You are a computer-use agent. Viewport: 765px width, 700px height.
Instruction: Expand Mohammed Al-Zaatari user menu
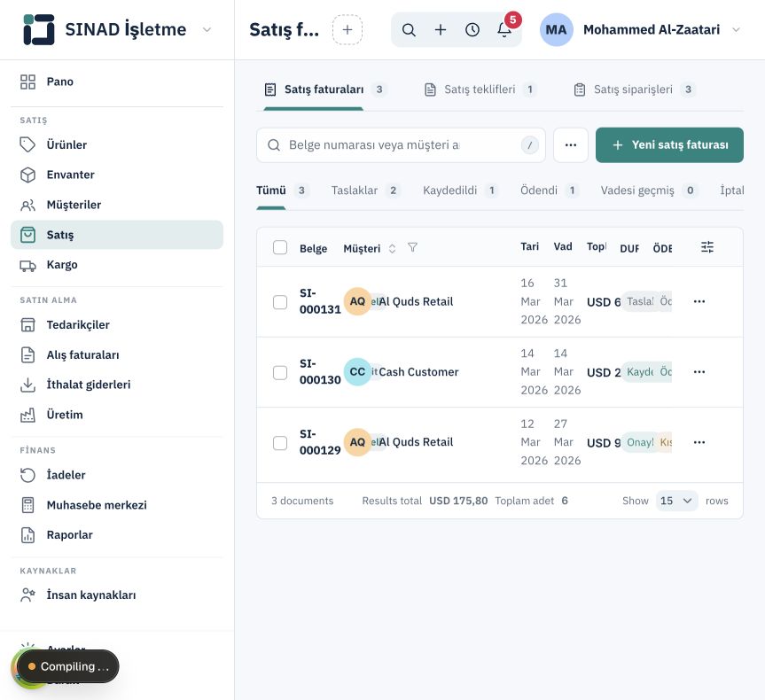(737, 30)
